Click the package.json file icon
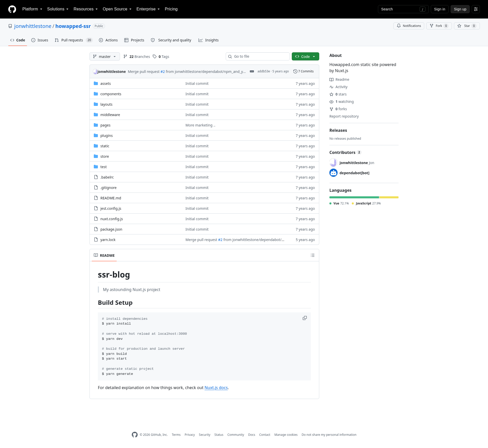 point(96,229)
